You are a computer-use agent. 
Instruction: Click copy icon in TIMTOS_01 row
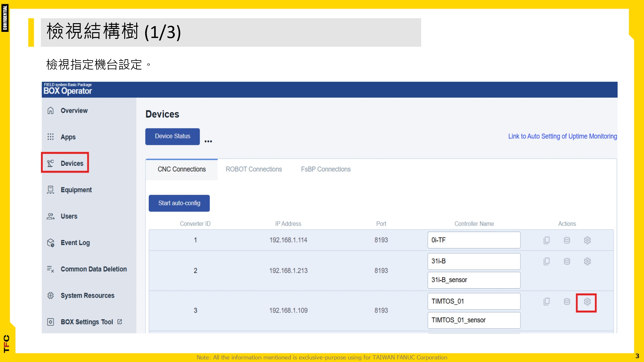coord(546,302)
